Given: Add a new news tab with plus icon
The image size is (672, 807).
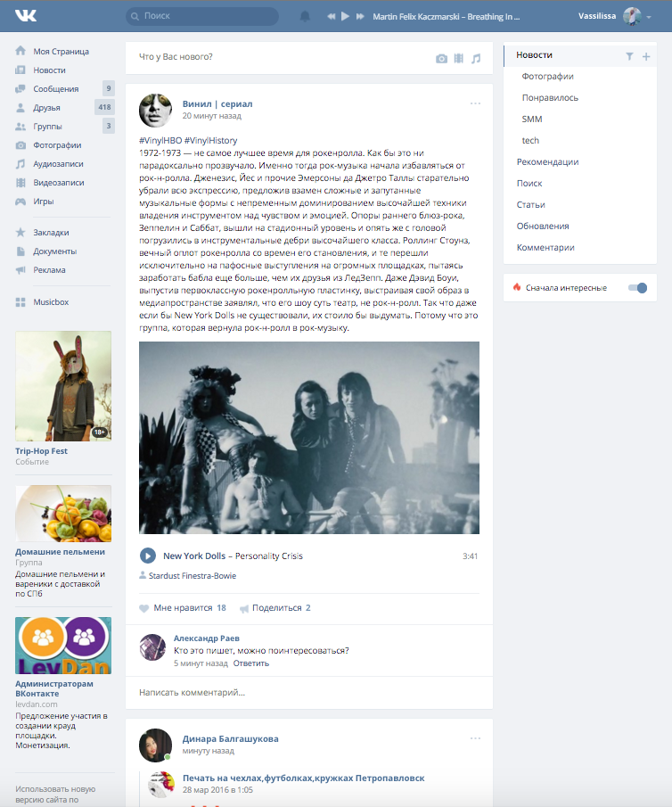Looking at the screenshot, I should pyautogui.click(x=646, y=56).
